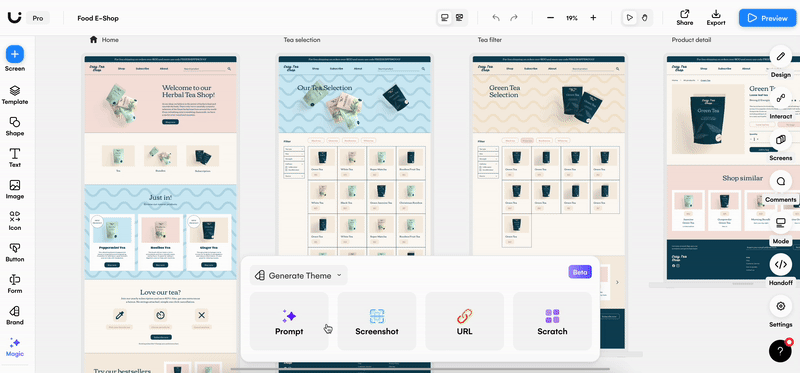Image resolution: width=800 pixels, height=373 pixels.
Task: Increase zoom with the plus button
Action: [593, 18]
